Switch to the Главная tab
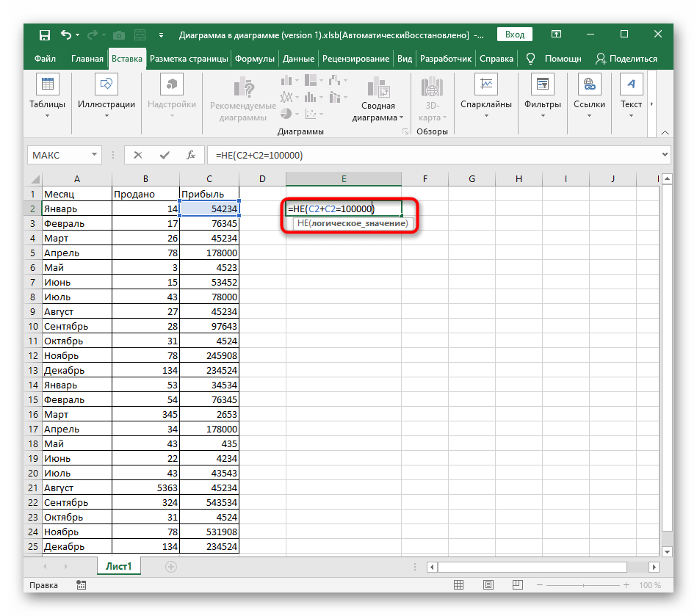This screenshot has height=616, width=697. (87, 59)
